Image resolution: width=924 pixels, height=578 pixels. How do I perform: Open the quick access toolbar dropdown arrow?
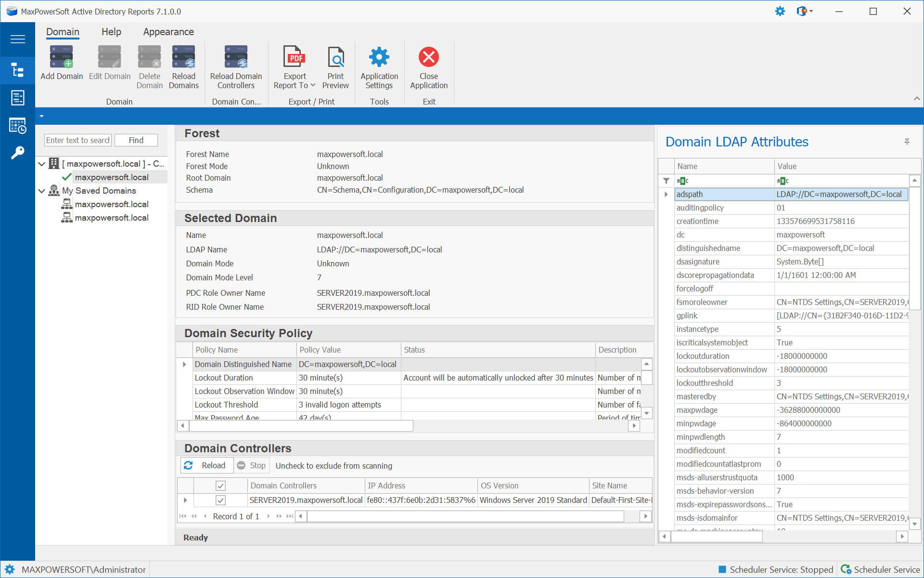[x=41, y=116]
